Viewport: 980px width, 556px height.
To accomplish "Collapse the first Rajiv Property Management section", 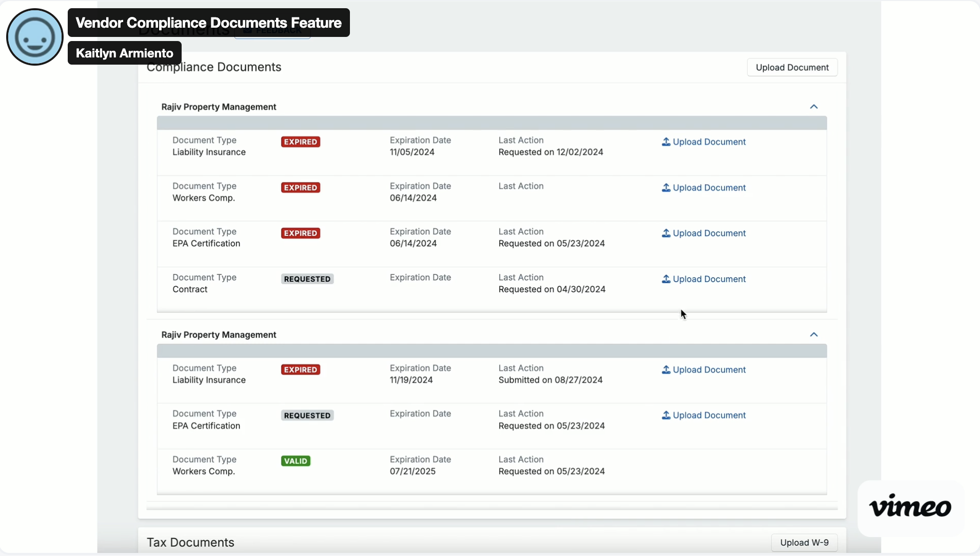I will click(814, 107).
